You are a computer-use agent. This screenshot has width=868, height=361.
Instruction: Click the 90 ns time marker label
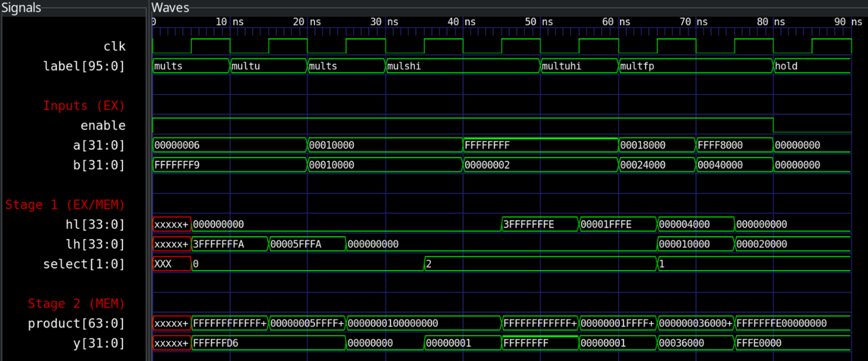coord(849,22)
